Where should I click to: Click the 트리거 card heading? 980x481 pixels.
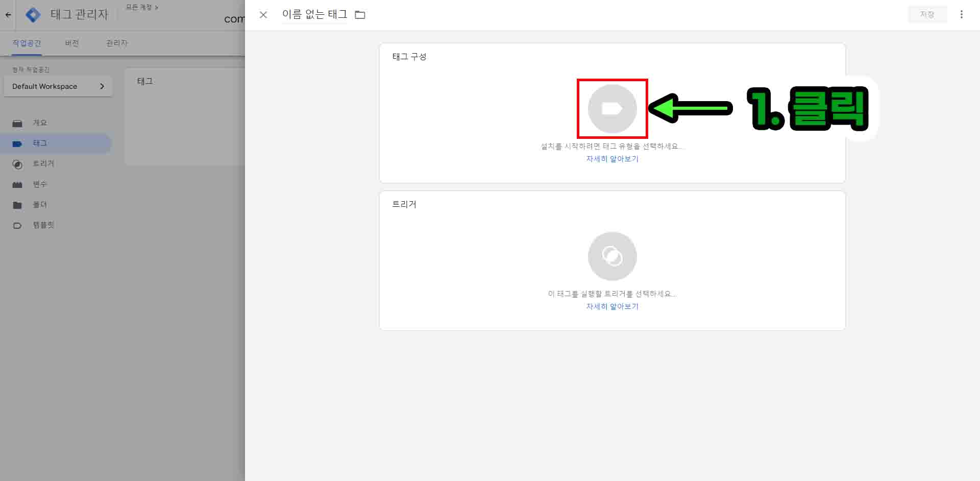(x=404, y=204)
